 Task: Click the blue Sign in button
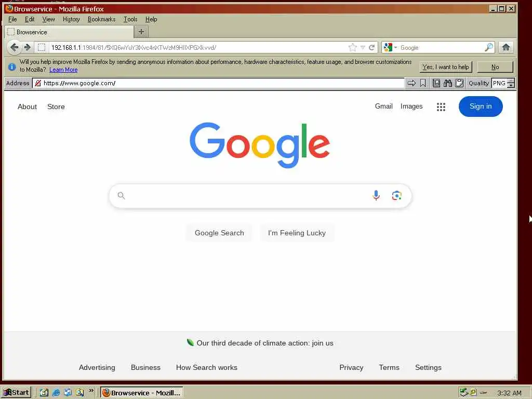click(481, 106)
